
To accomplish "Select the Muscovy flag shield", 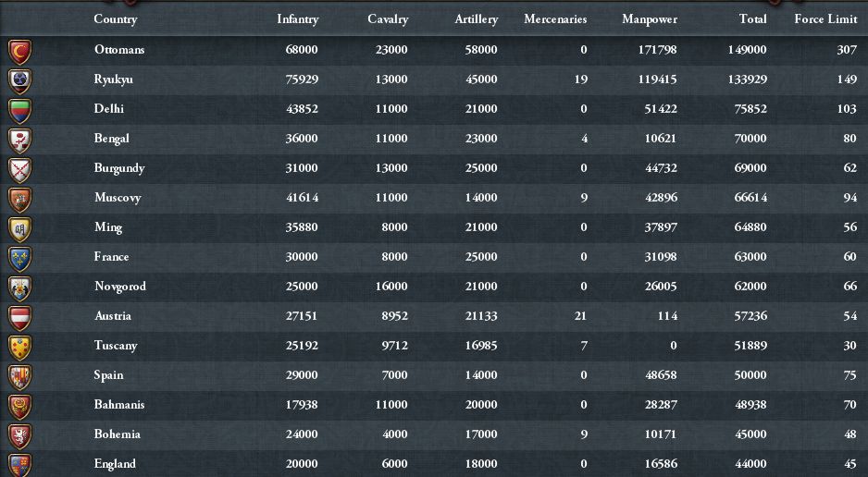I will (19, 199).
